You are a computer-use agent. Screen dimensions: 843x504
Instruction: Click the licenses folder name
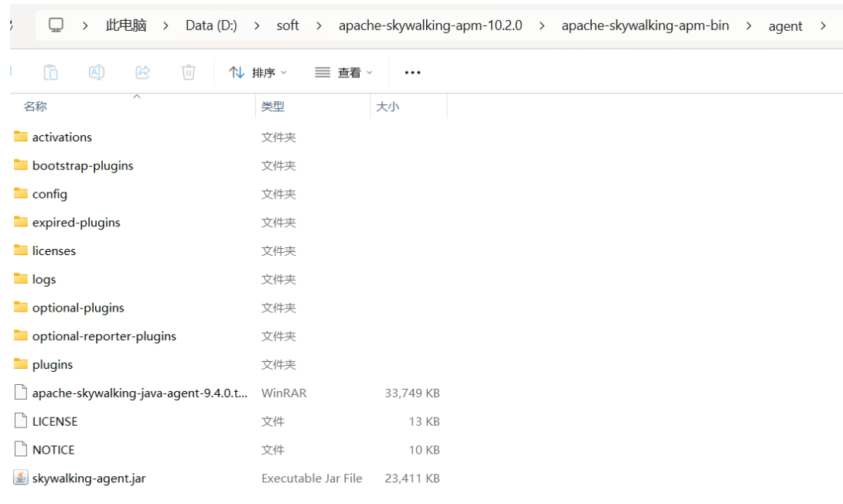coord(54,251)
